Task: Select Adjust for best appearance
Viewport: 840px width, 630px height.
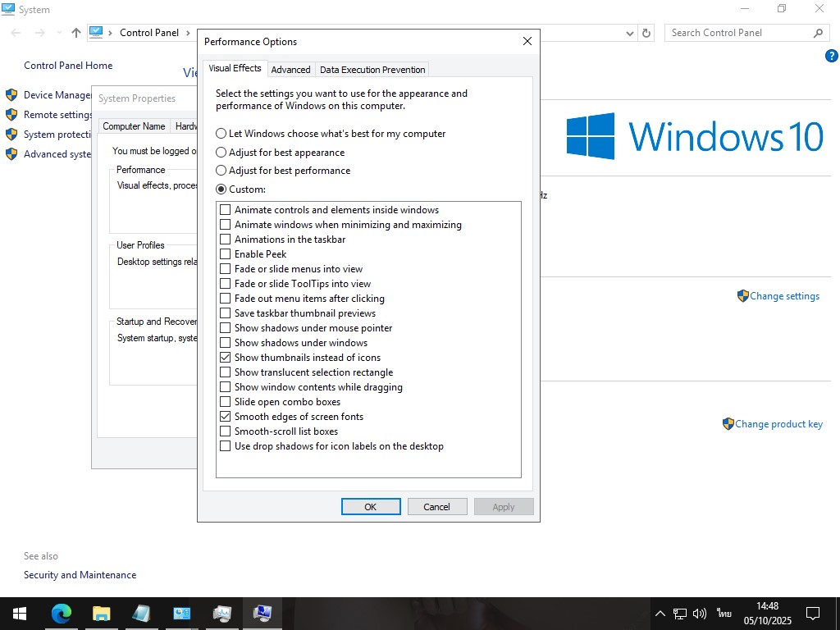Action: [x=281, y=153]
